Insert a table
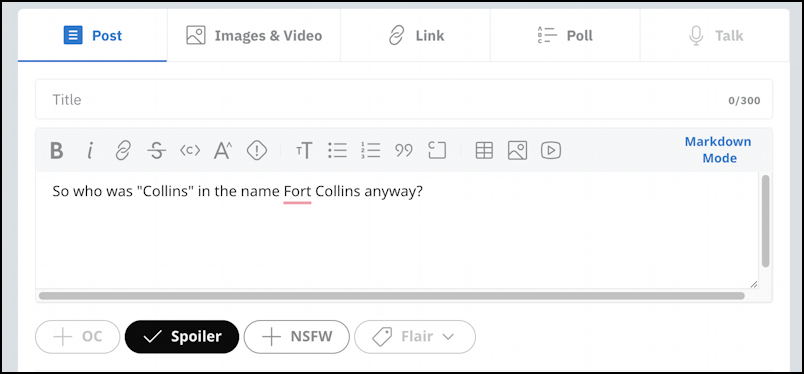The width and height of the screenshot is (804, 374). pyautogui.click(x=484, y=150)
